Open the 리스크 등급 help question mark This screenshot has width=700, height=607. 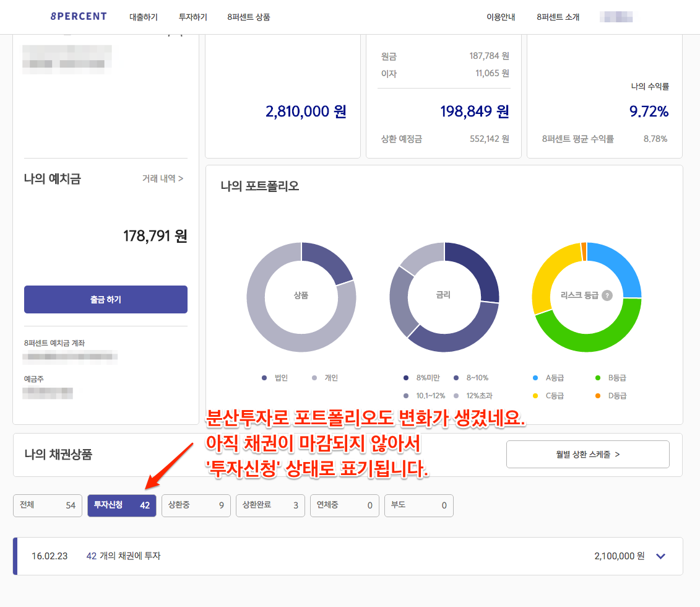pos(607,295)
